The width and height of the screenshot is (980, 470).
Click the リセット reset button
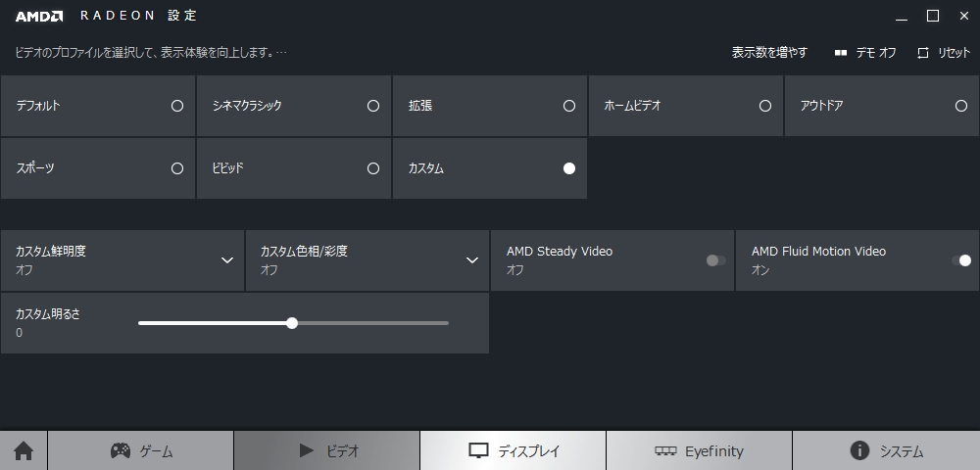(944, 53)
